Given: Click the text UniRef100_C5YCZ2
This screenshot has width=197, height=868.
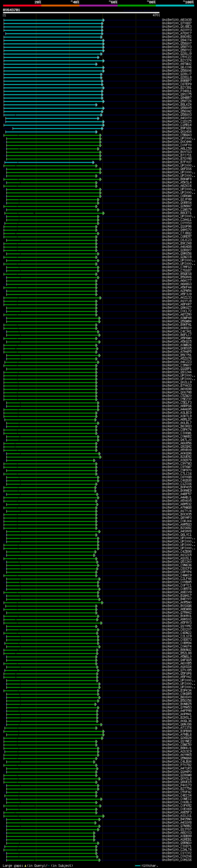Looking at the screenshot, I should coord(177,57).
